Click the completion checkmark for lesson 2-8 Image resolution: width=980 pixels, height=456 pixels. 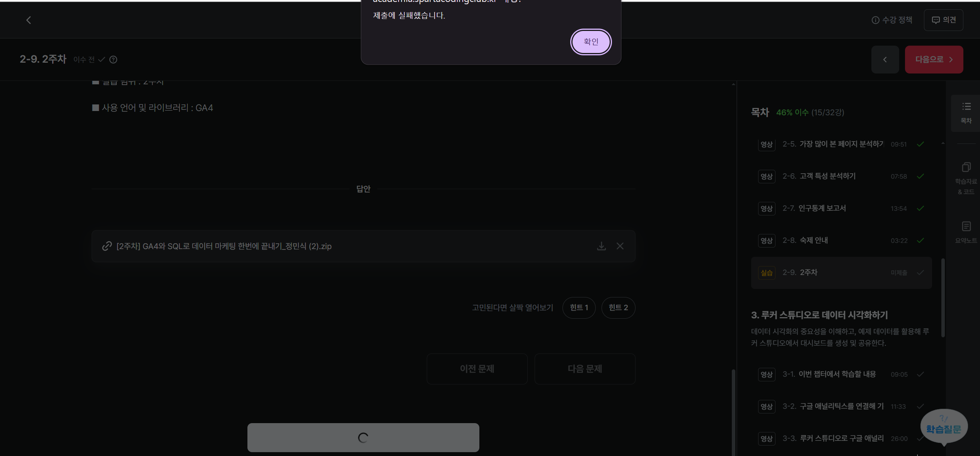(x=920, y=241)
